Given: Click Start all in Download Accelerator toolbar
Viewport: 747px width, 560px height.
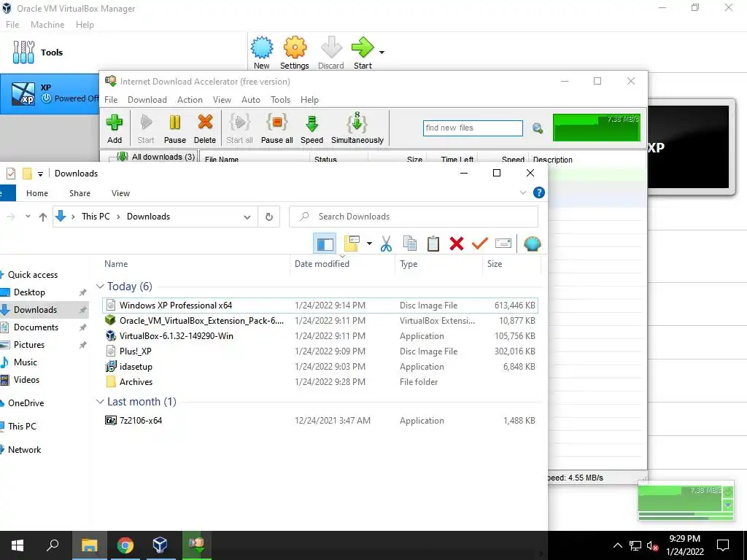Looking at the screenshot, I should click(239, 128).
